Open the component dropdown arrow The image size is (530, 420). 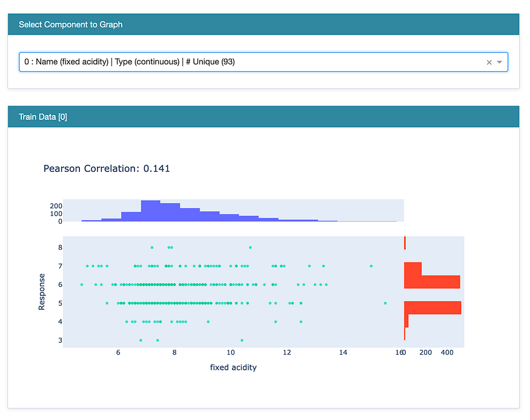499,62
